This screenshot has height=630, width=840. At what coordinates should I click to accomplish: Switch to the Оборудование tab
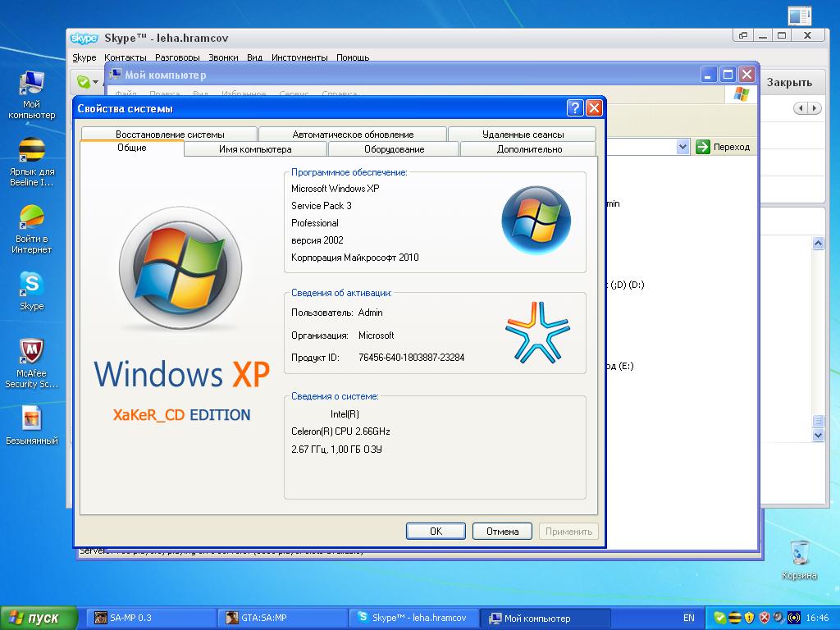(x=394, y=149)
